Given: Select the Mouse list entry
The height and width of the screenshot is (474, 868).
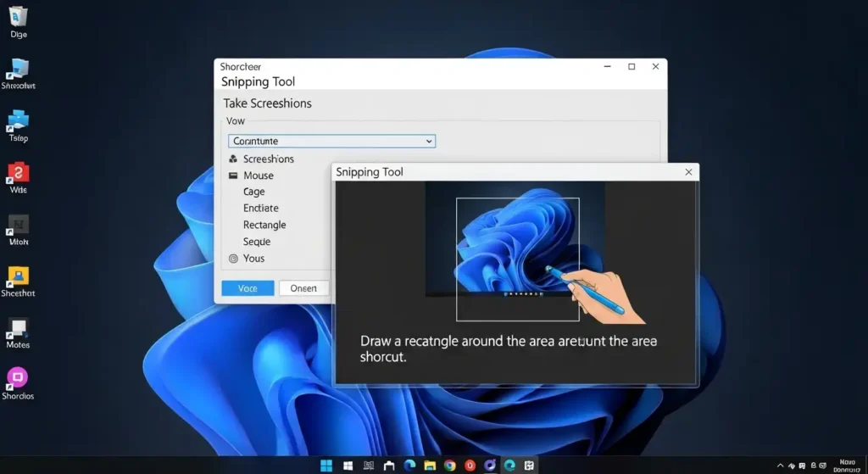Looking at the screenshot, I should click(x=259, y=176).
